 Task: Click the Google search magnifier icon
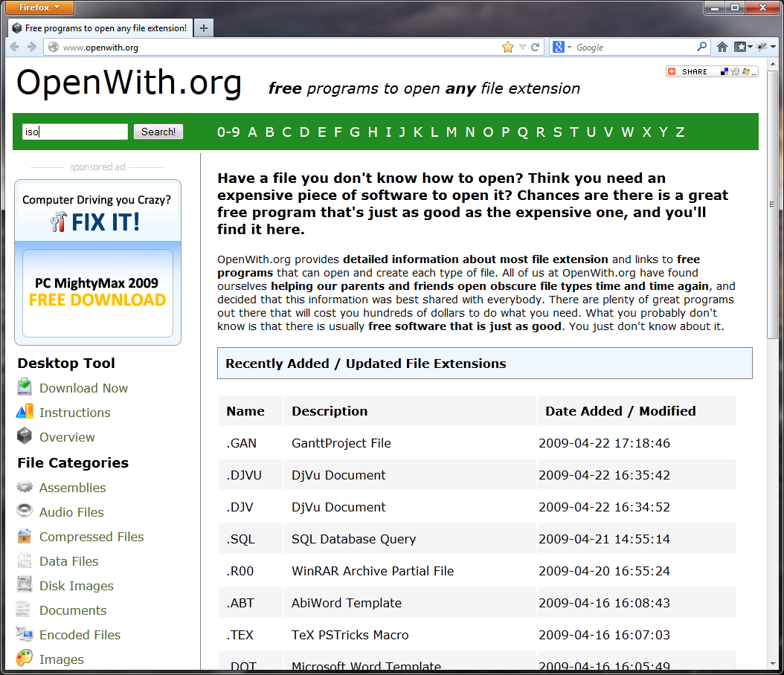[701, 47]
